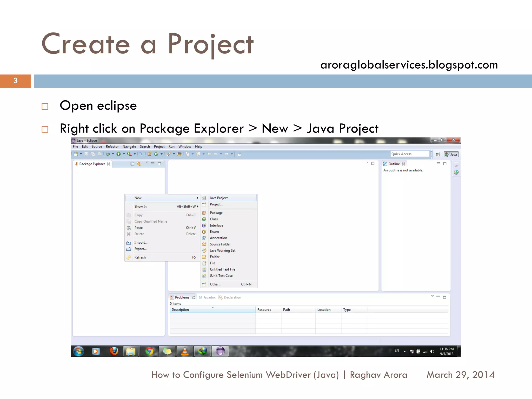The image size is (532, 399).
Task: Select JUnit Test Case in submenu
Action: [229, 276]
